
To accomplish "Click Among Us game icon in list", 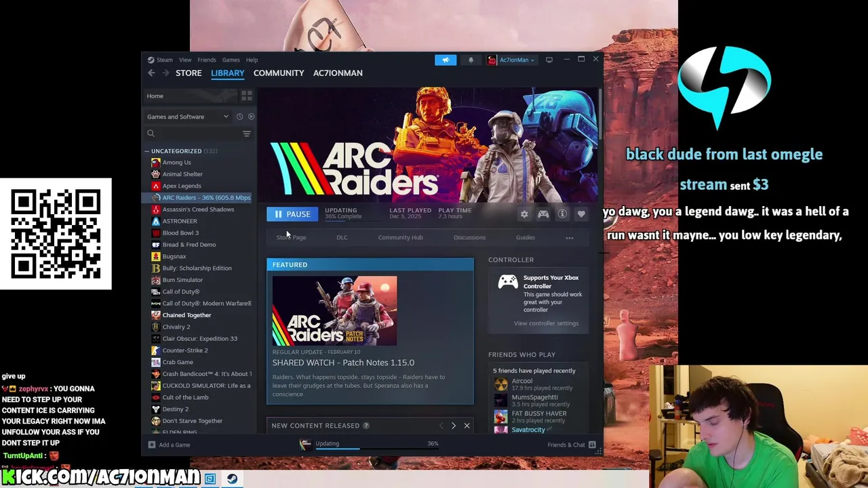I will pyautogui.click(x=156, y=163).
